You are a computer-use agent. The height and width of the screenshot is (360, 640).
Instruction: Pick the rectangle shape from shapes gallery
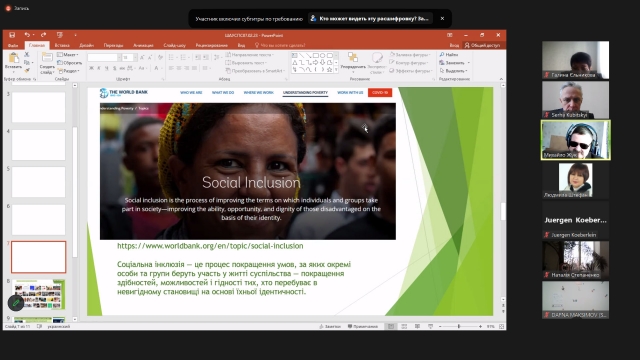316,56
